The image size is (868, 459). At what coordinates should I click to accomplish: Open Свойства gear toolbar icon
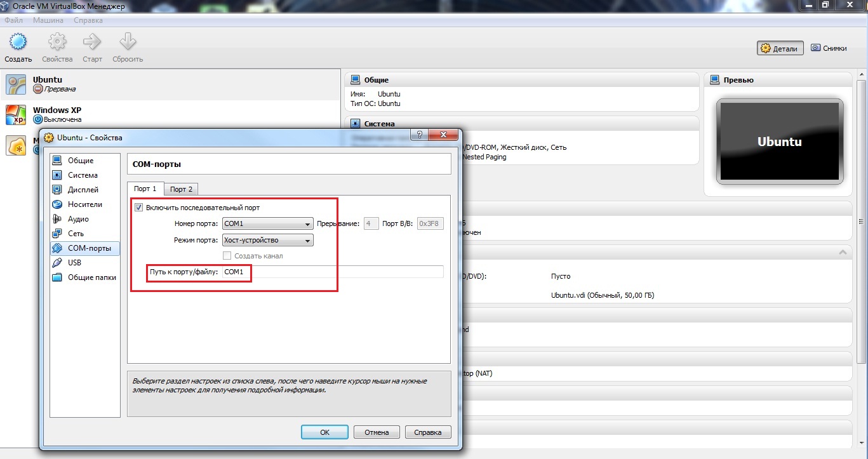pyautogui.click(x=57, y=43)
